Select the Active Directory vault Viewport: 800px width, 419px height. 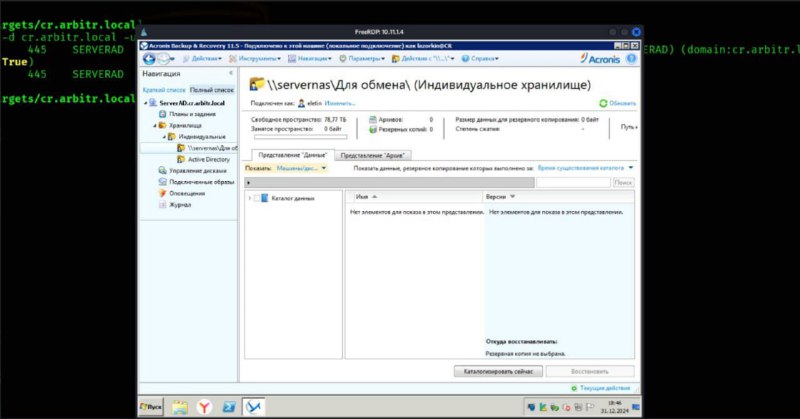pyautogui.click(x=209, y=159)
